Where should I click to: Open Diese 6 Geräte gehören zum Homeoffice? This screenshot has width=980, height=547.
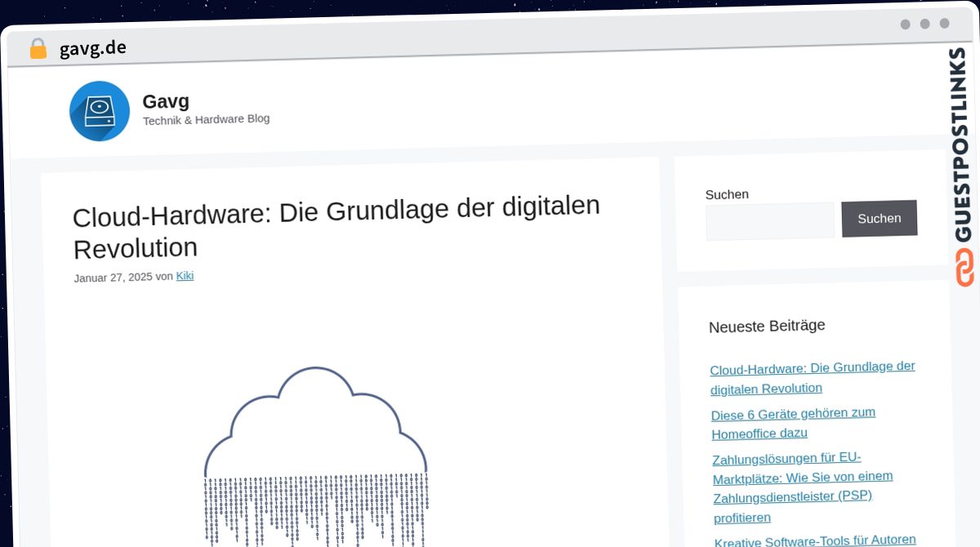click(793, 423)
